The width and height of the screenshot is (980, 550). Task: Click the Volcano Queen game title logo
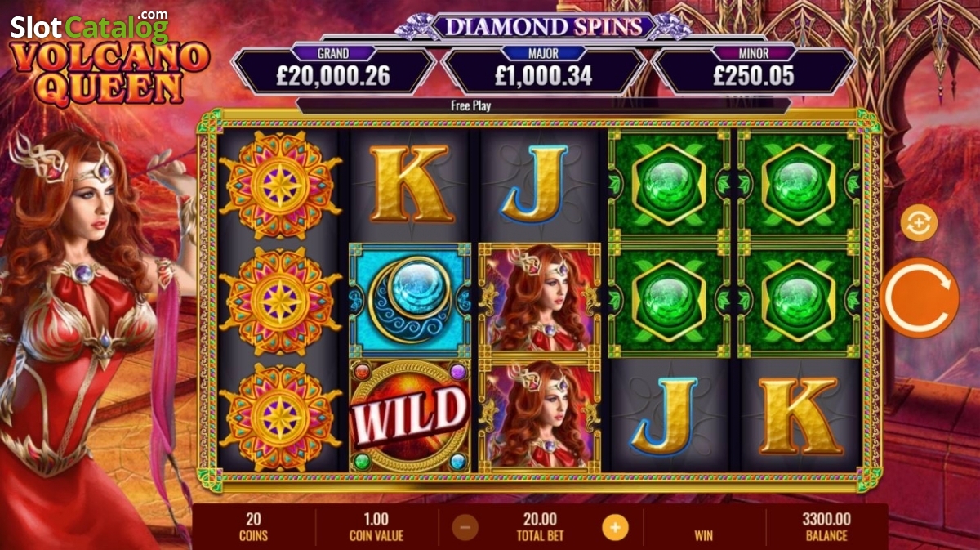click(x=109, y=74)
